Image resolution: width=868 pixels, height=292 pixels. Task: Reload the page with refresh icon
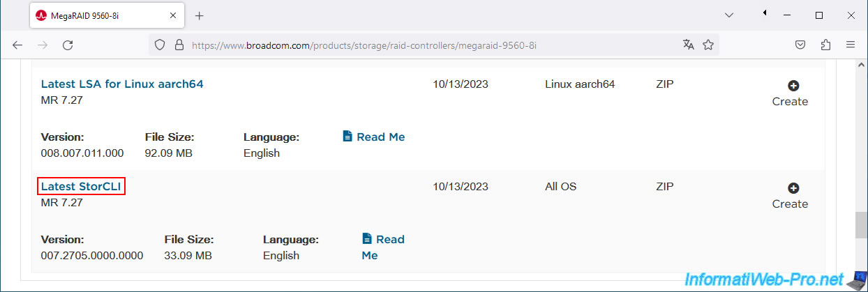pos(68,45)
